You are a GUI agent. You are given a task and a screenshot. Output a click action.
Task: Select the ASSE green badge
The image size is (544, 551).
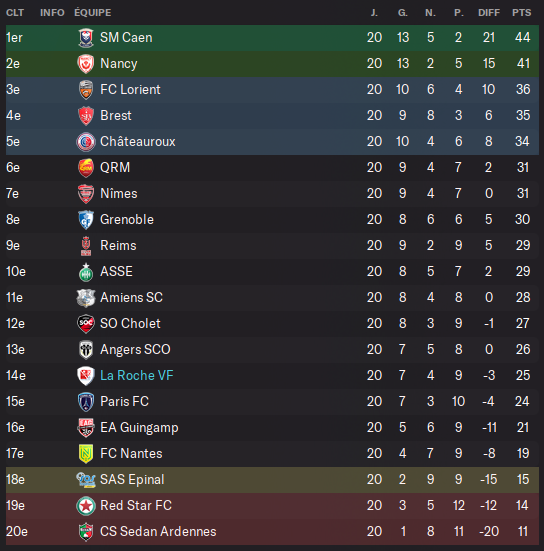(86, 273)
